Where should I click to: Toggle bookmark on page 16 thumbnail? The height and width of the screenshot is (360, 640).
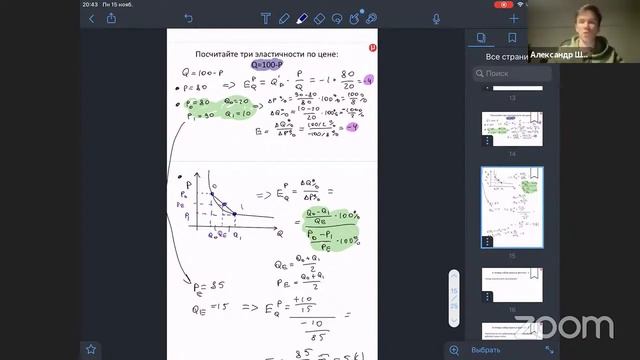[x=535, y=273]
